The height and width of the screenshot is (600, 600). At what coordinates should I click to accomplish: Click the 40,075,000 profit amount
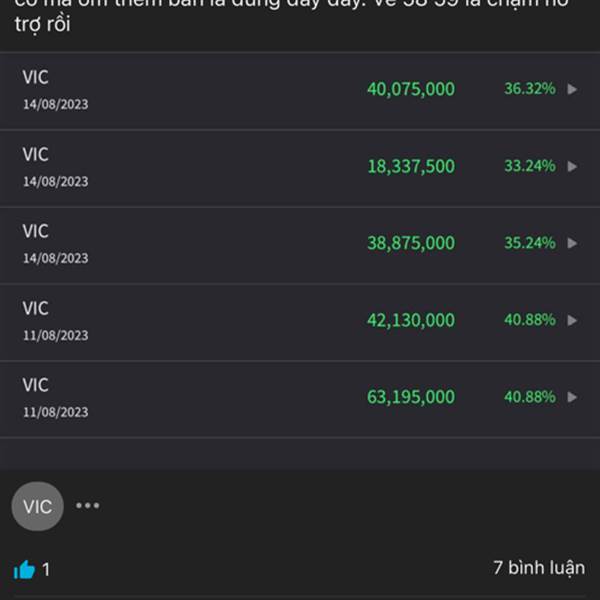(411, 89)
